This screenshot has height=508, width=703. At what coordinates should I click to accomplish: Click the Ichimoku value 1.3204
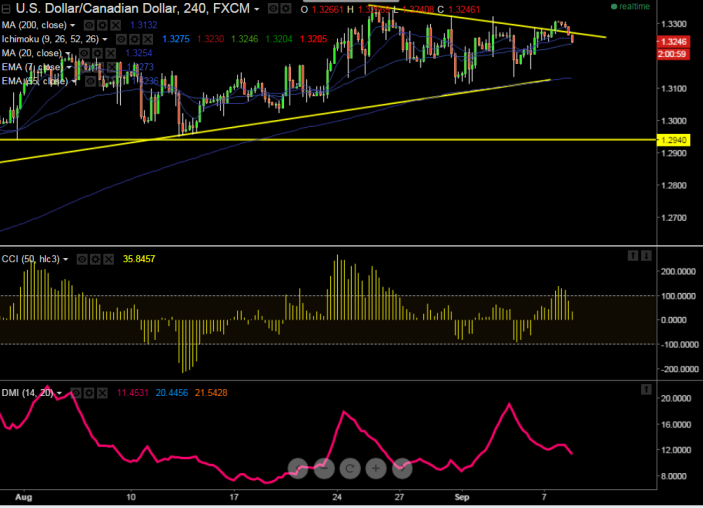pos(279,39)
